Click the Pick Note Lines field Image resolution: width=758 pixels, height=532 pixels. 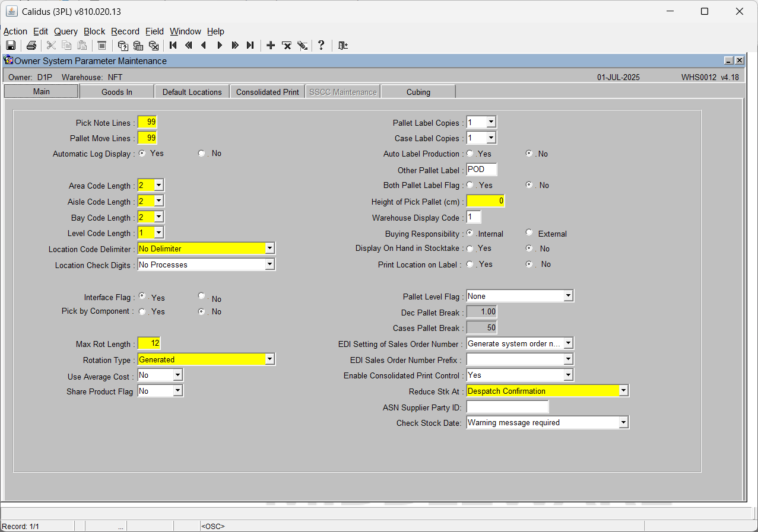point(147,122)
